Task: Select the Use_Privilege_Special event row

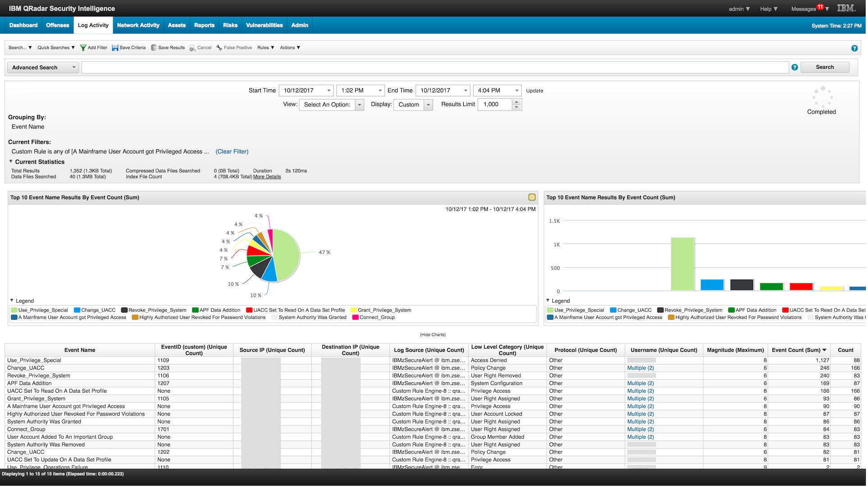Action: (x=433, y=360)
